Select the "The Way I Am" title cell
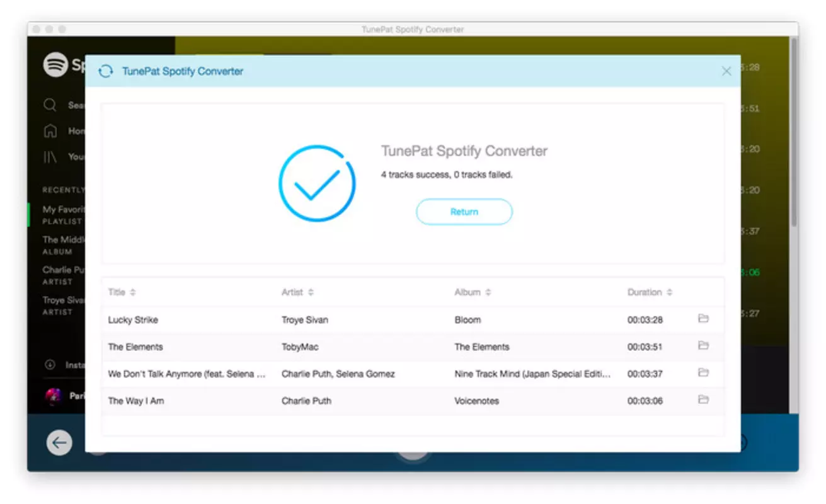Image resolution: width=826 pixels, height=504 pixels. click(136, 401)
